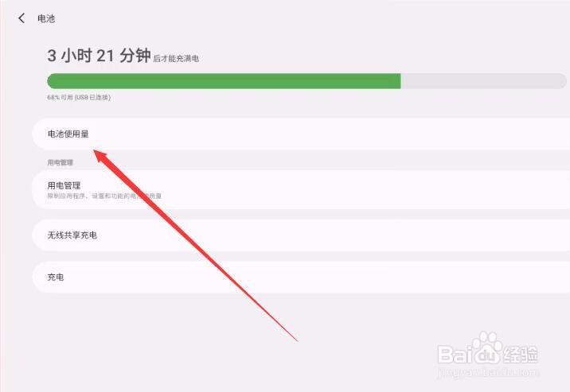Click the 电池 page title
Viewport: 570px width, 392px height.
coord(46,18)
